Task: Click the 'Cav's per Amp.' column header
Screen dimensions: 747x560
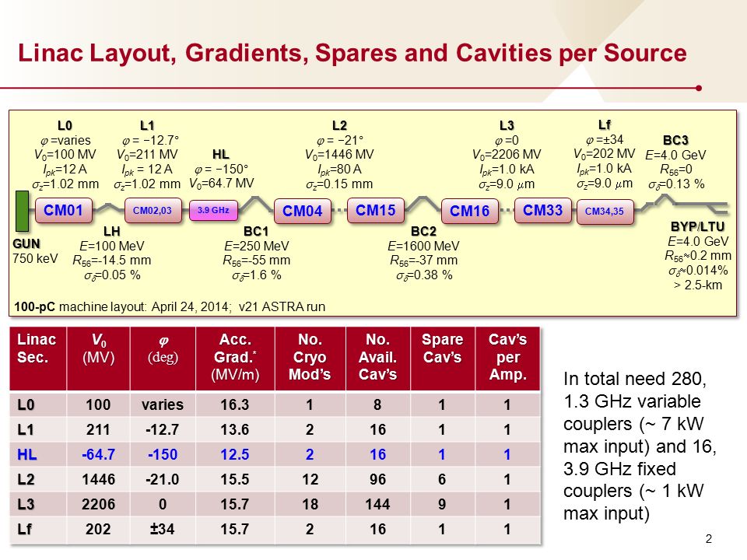Action: click(507, 358)
